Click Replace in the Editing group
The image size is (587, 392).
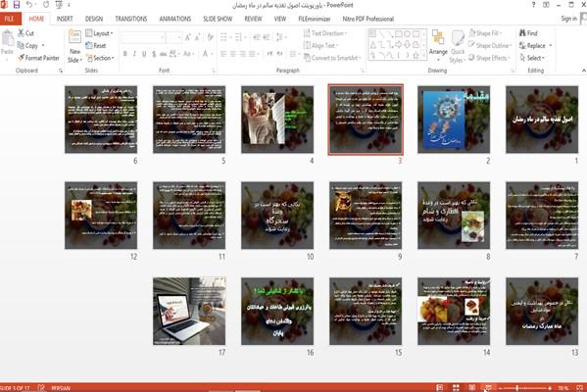(535, 46)
